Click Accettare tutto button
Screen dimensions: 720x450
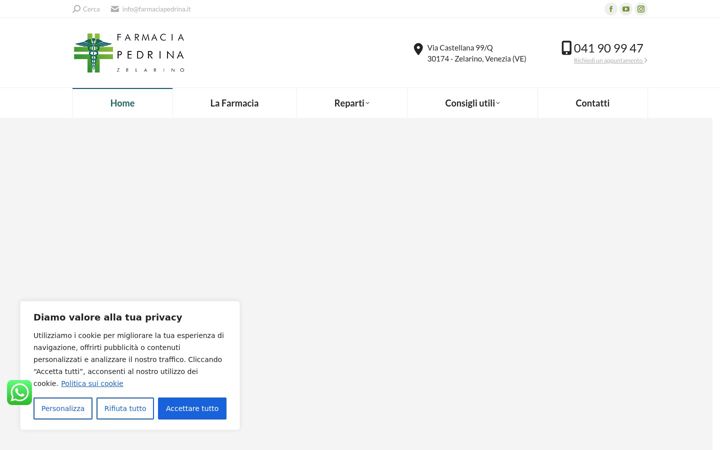tap(192, 408)
